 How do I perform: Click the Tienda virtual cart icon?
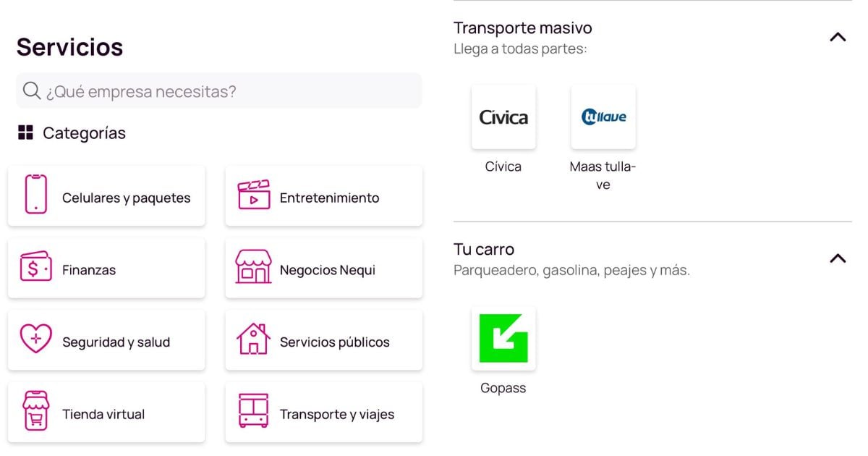point(35,411)
